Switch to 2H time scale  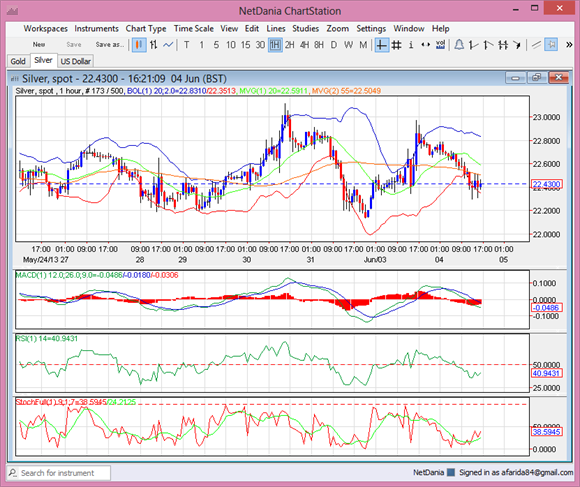(x=290, y=45)
